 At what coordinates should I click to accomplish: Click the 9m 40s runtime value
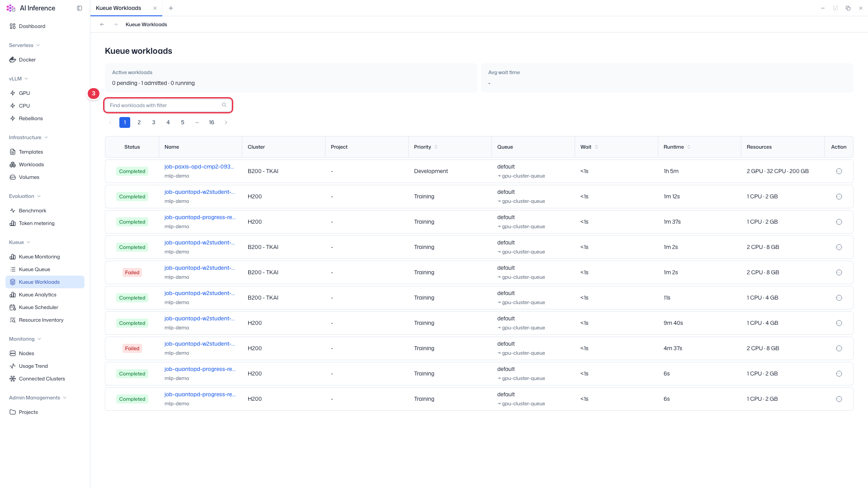point(673,323)
